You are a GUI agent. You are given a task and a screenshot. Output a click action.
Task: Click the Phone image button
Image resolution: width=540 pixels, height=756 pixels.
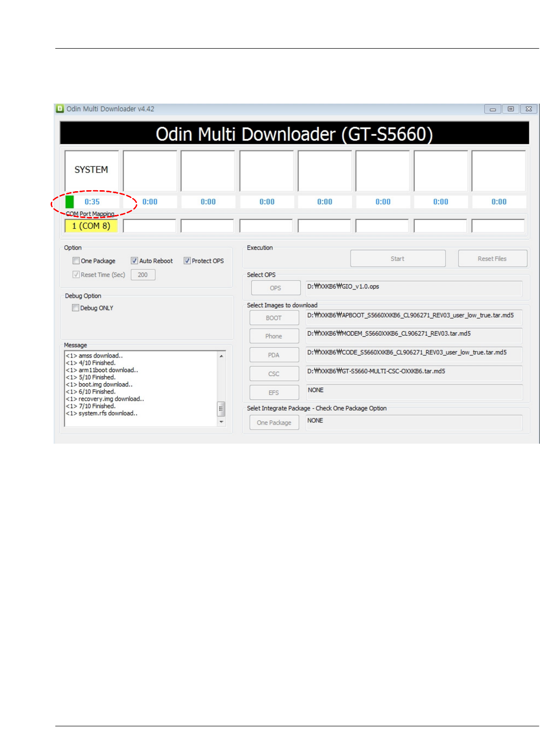point(274,336)
